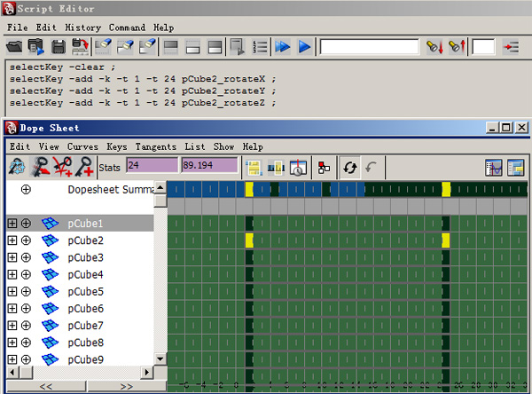The height and width of the screenshot is (394, 532).
Task: Click the Clear History icon
Action: [x=104, y=46]
